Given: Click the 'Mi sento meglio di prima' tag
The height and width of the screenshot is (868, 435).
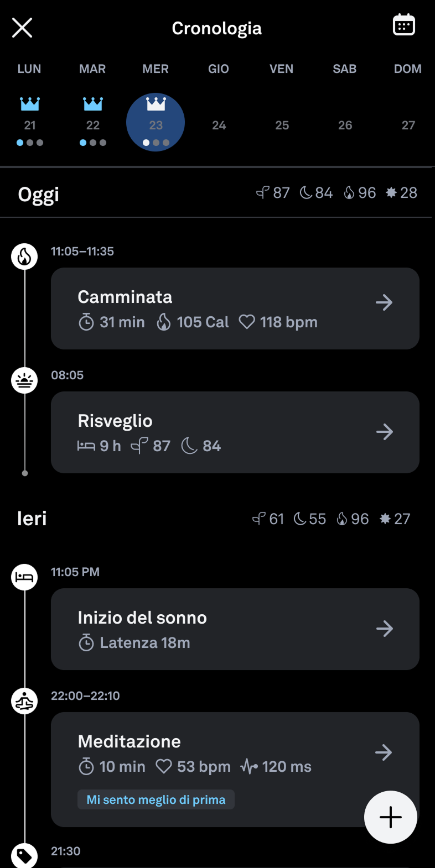Looking at the screenshot, I should [156, 799].
